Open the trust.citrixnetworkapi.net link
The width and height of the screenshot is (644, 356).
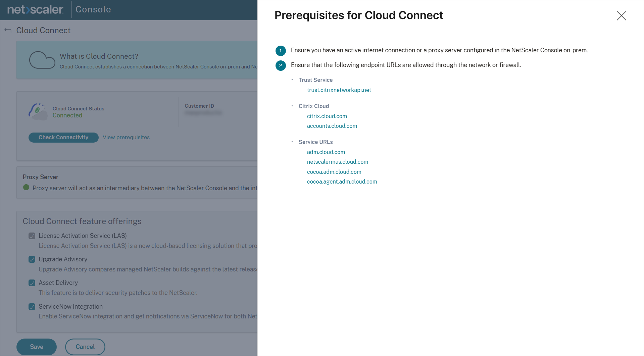pos(339,90)
